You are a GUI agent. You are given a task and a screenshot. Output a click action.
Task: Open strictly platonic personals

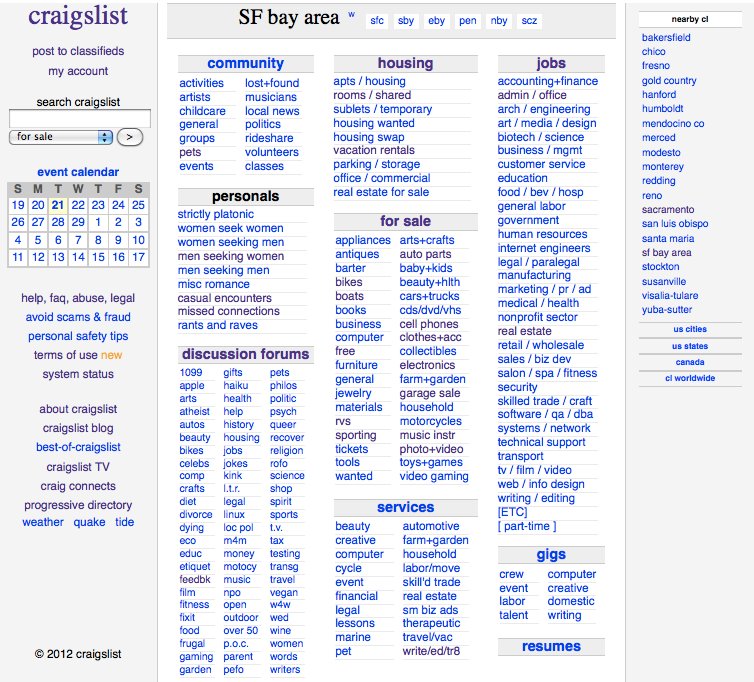tap(215, 214)
